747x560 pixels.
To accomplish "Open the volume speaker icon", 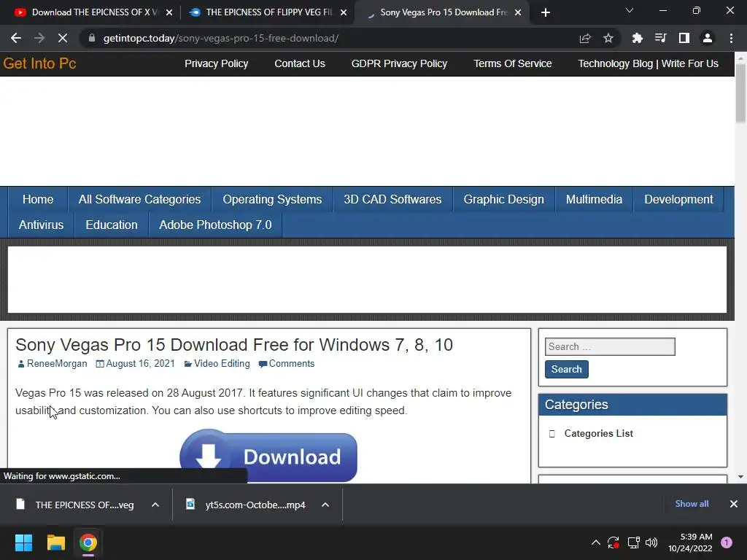I will pos(651,542).
